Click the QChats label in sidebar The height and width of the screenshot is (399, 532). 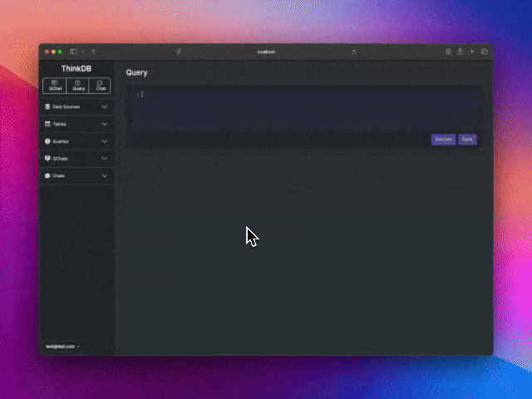pyautogui.click(x=60, y=159)
